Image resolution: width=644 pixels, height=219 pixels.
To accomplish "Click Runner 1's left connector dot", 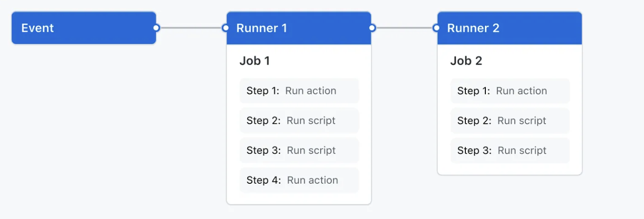I will click(x=226, y=28).
